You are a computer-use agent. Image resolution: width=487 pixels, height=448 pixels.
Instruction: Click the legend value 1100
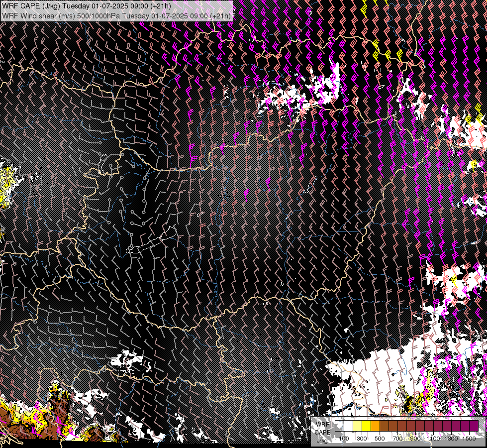[x=433, y=439]
